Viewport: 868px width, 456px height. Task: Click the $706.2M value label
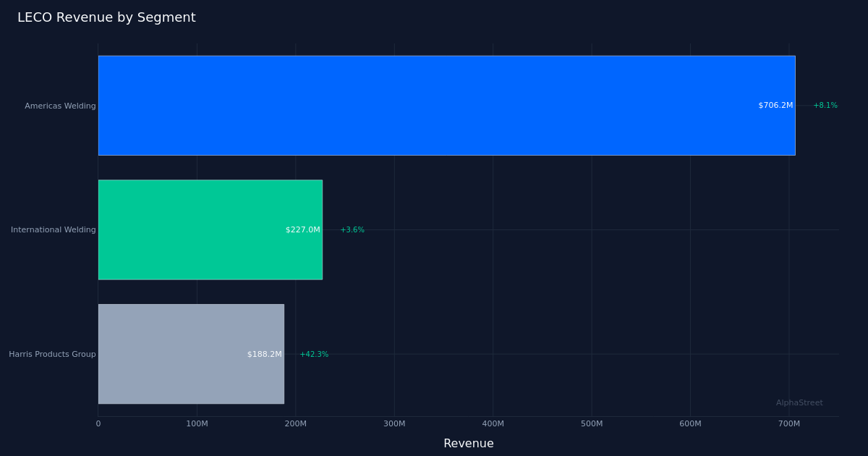(775, 106)
